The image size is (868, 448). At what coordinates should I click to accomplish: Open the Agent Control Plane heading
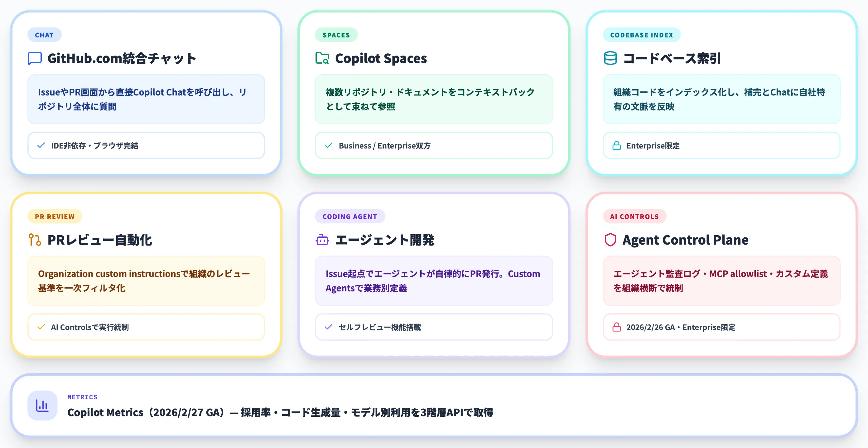pyautogui.click(x=685, y=240)
